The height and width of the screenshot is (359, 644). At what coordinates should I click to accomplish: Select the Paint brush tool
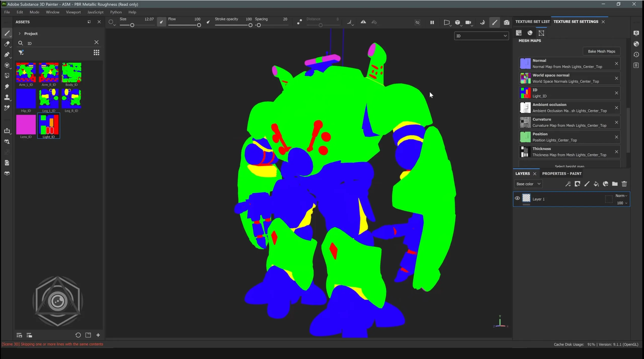coord(7,33)
